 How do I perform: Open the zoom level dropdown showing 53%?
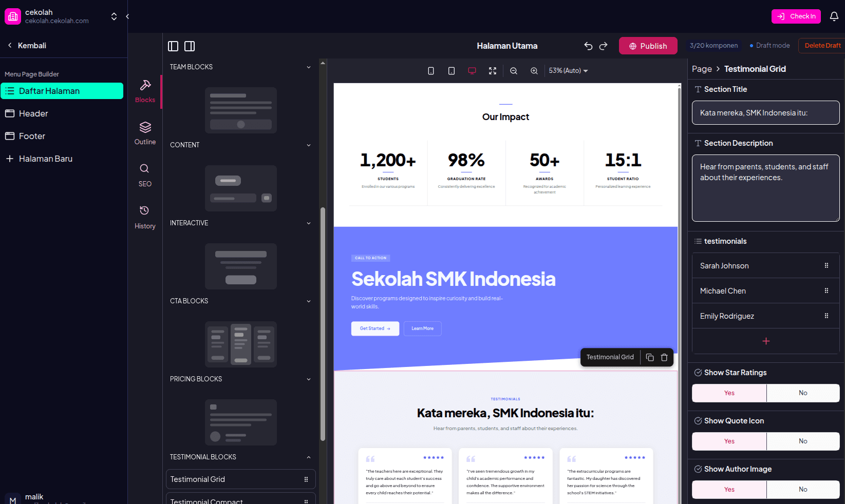(568, 70)
